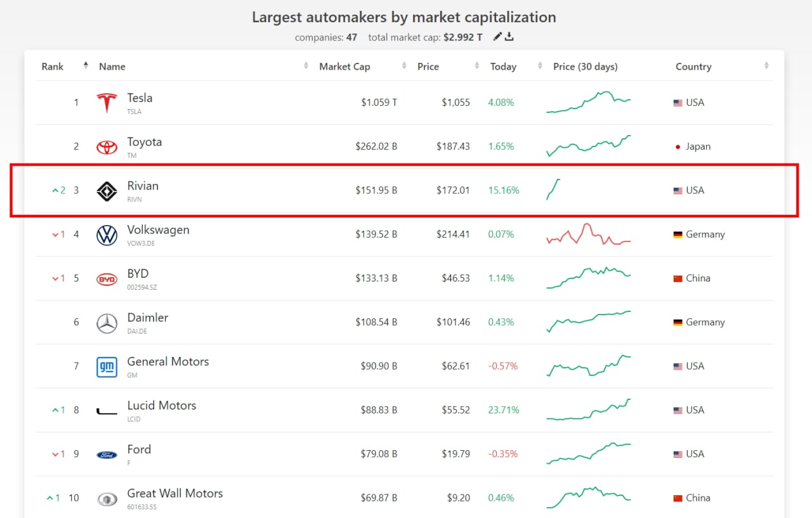Click the 002594.SZ ticker under BYD
This screenshot has width=812, height=518.
142,287
